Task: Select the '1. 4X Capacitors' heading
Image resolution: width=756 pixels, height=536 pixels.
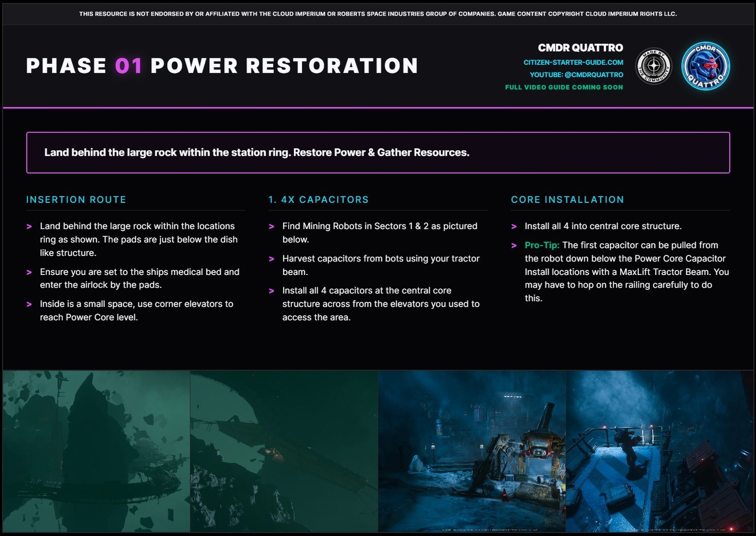Action: [x=319, y=200]
